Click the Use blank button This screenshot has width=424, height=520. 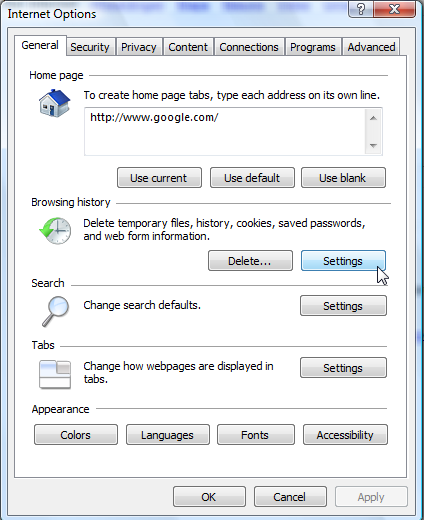click(343, 178)
